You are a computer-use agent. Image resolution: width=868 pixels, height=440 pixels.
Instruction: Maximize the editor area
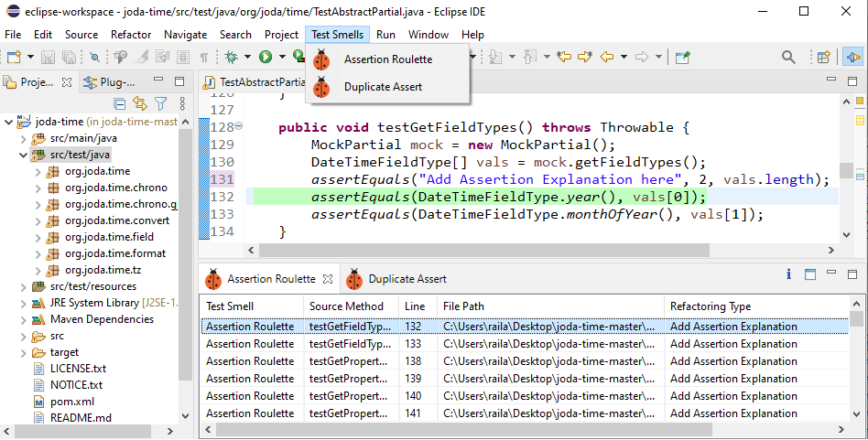[852, 81]
